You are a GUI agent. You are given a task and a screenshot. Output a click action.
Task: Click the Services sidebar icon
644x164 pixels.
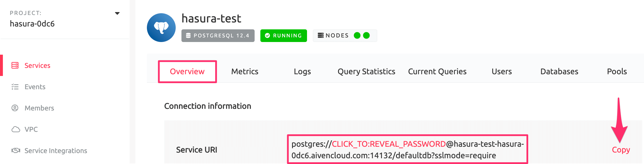(x=15, y=66)
